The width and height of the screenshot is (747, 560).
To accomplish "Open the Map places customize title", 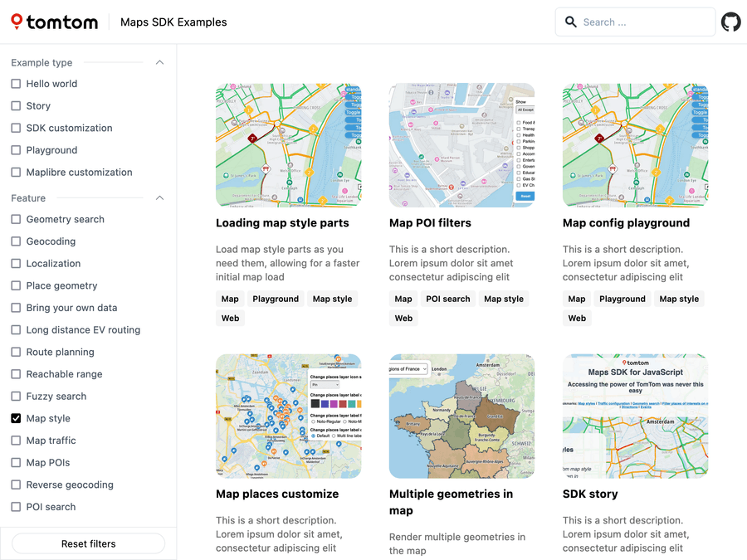I will pos(277,494).
